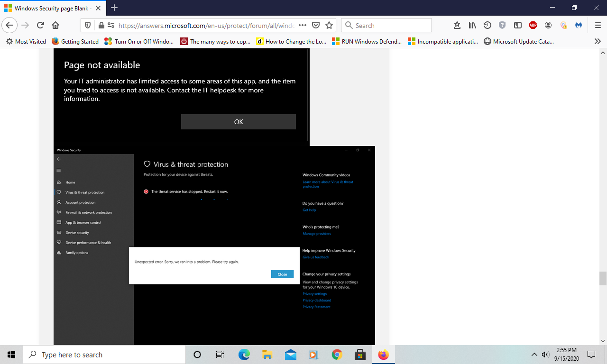Show hidden system tray icons
607x364 pixels.
pos(534,355)
